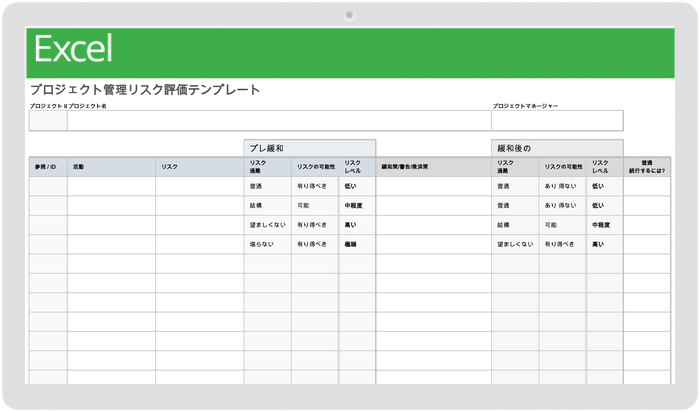Select 結構 in second row under プレ緩和
The width and height of the screenshot is (700, 412).
[x=268, y=206]
